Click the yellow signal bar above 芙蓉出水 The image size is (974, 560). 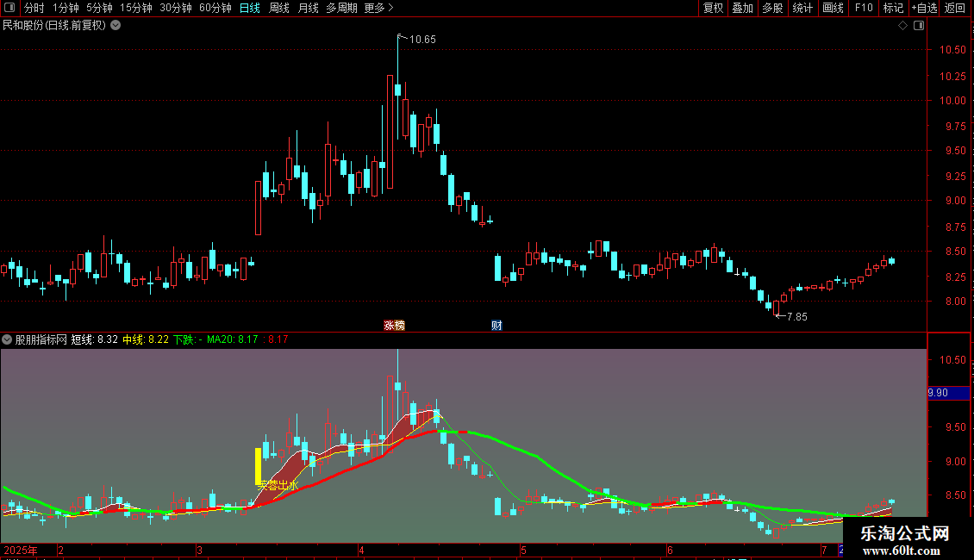tap(259, 466)
